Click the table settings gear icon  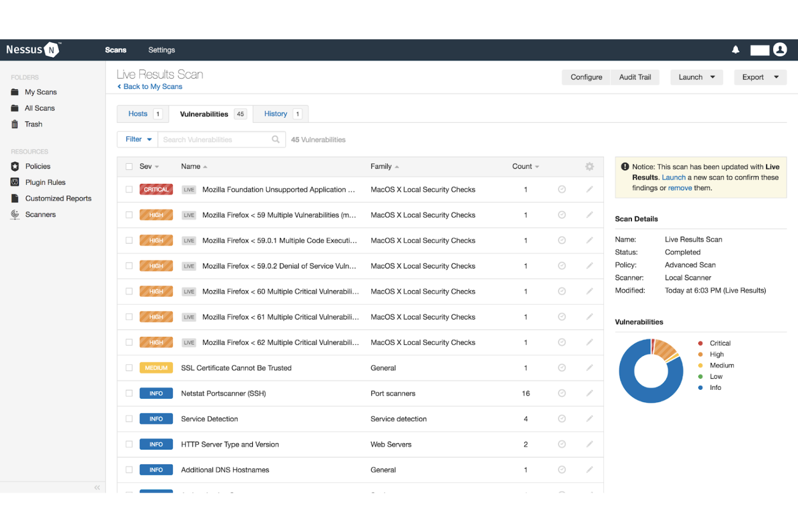click(x=589, y=167)
